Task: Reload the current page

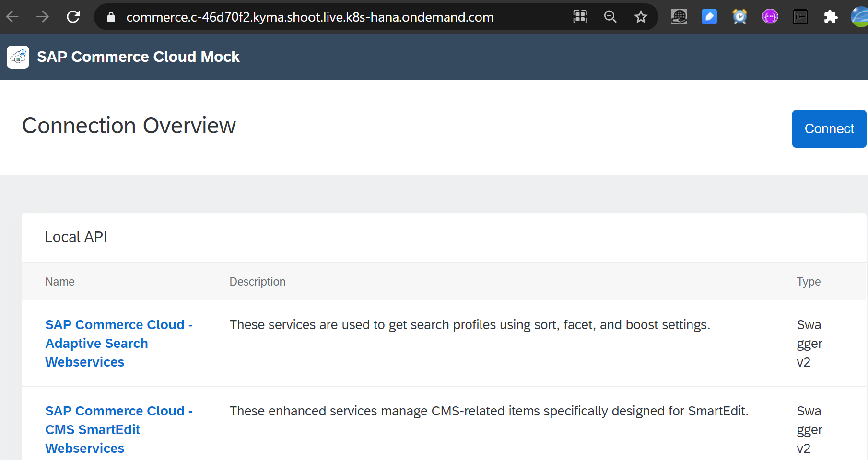Action: (x=73, y=17)
